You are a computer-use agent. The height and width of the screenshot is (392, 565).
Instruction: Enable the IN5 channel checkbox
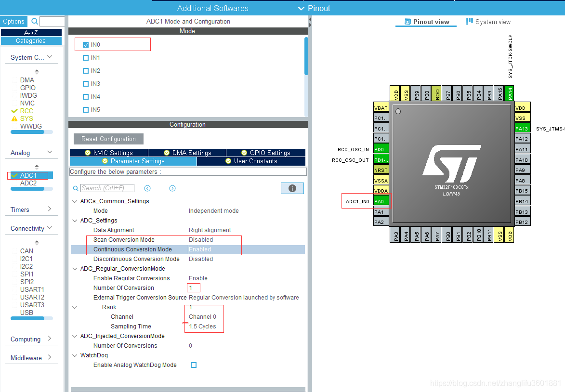pyautogui.click(x=86, y=109)
